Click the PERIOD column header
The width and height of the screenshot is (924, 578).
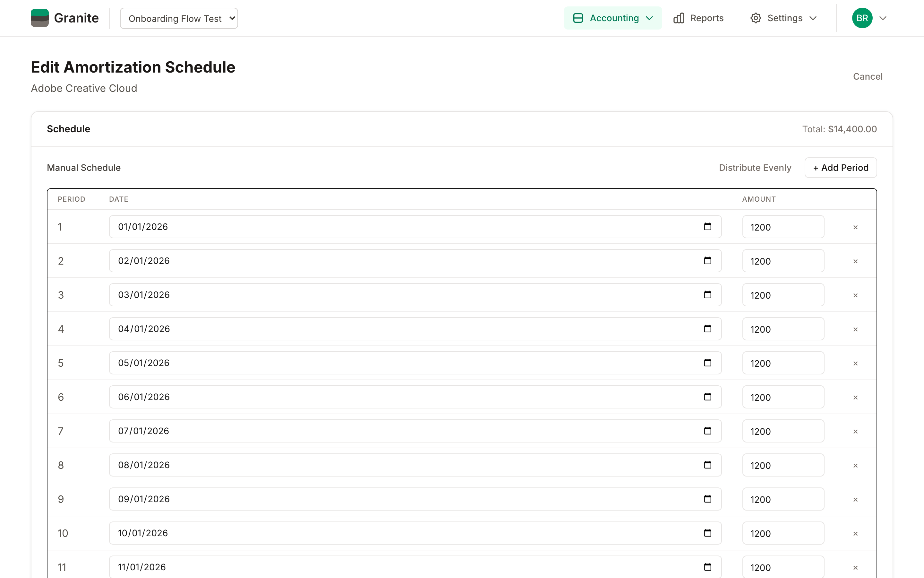(72, 199)
